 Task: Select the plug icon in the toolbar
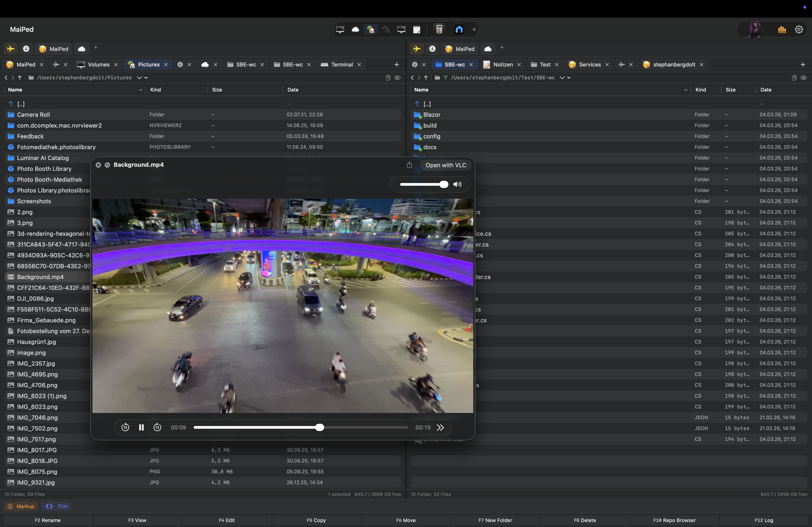[386, 30]
